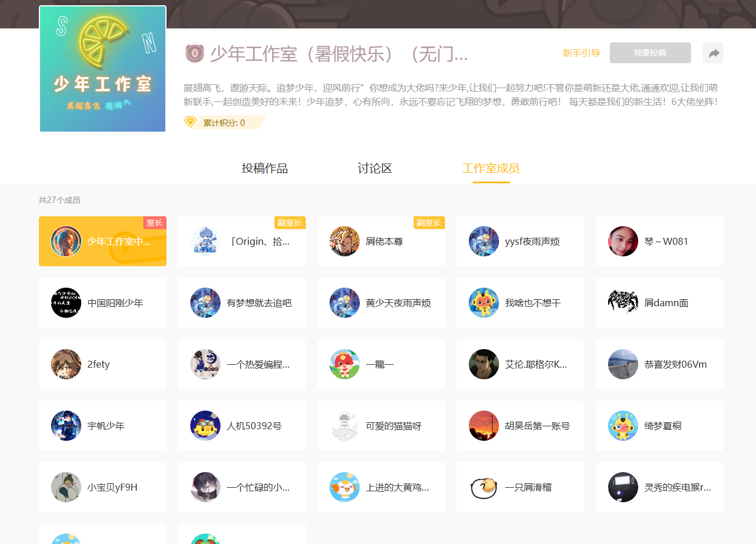Click the 共27个成员 member count text
756x544 pixels.
pos(59,200)
